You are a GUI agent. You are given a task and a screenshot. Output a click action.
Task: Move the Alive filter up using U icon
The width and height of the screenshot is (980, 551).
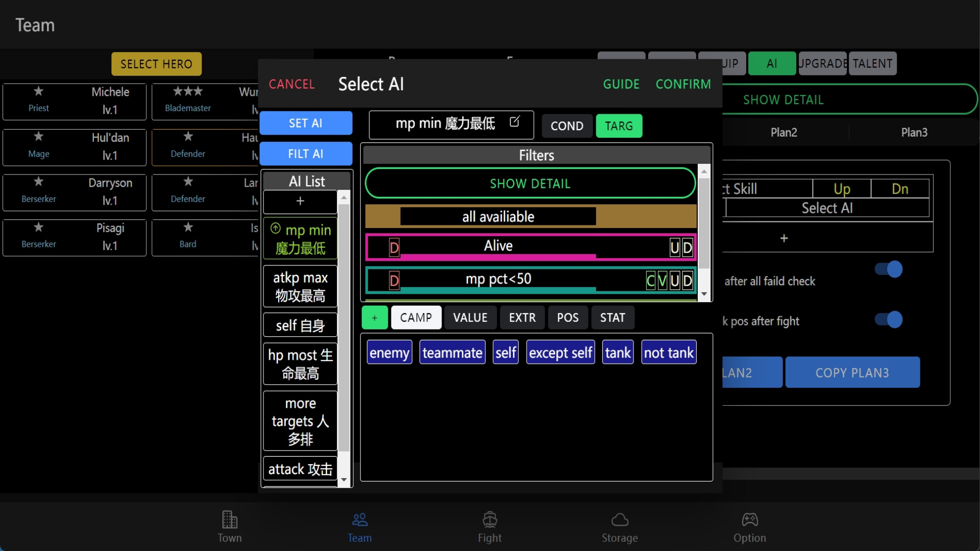[675, 247]
